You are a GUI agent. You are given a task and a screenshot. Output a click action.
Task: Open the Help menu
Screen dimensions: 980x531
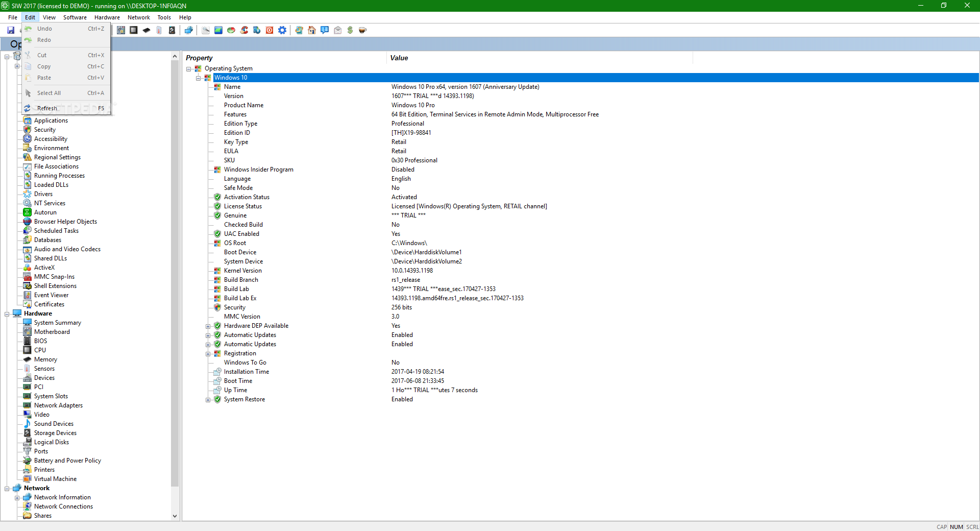[x=185, y=17]
